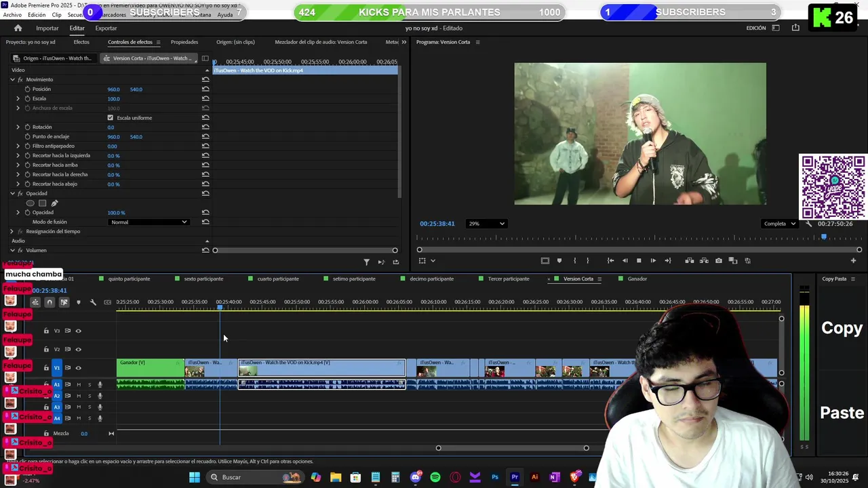Reset the Escala parameter
Image resolution: width=868 pixels, height=488 pixels.
click(205, 98)
